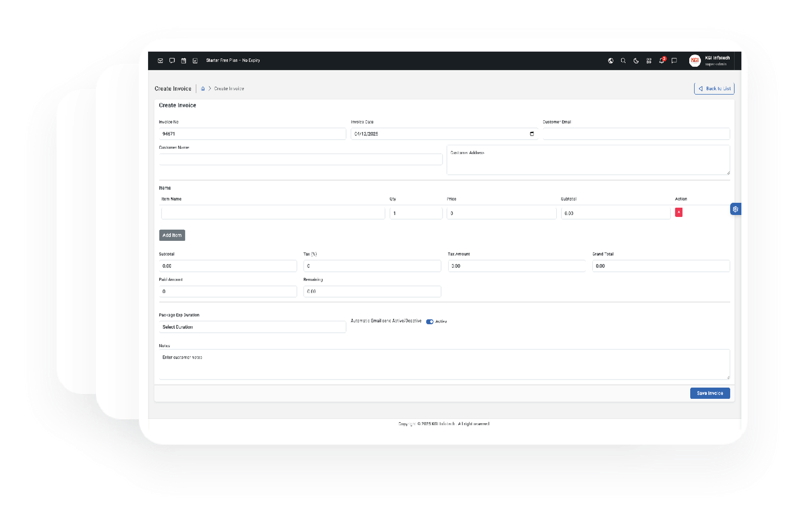
Task: Delete the item row with red button
Action: (679, 212)
